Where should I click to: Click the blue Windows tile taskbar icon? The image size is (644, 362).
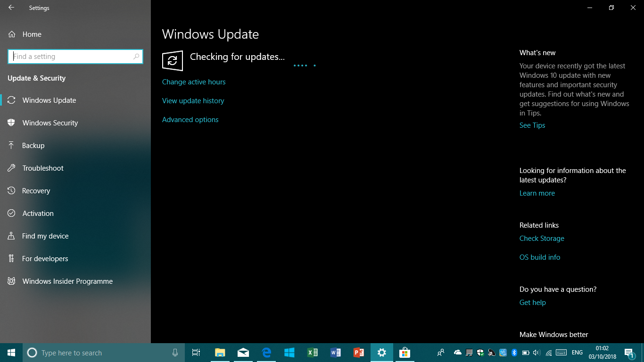click(289, 353)
